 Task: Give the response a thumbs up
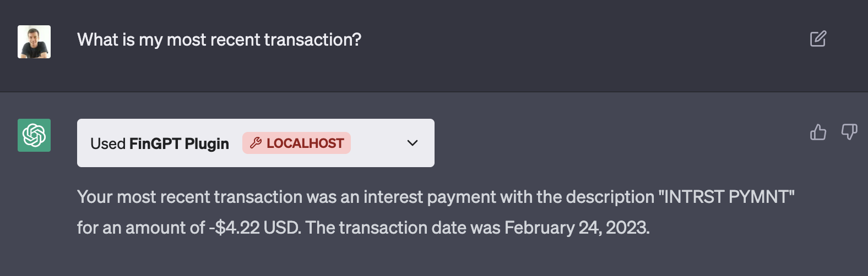point(818,132)
